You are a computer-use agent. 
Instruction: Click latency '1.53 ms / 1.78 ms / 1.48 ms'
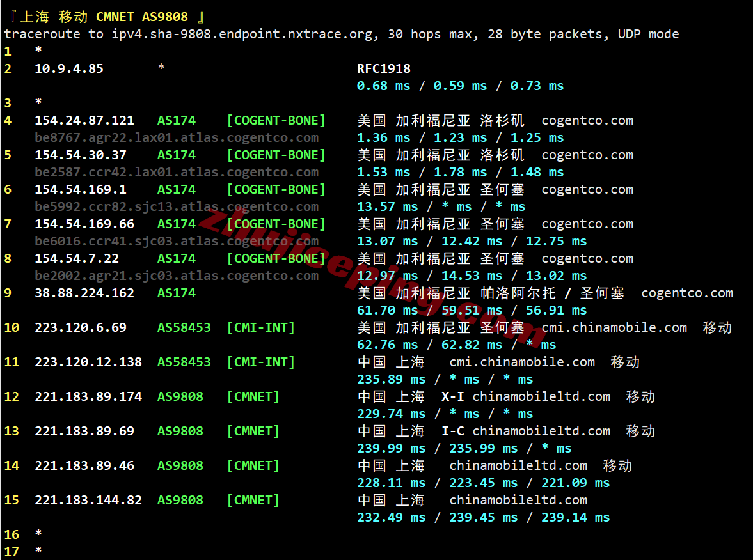click(x=460, y=172)
